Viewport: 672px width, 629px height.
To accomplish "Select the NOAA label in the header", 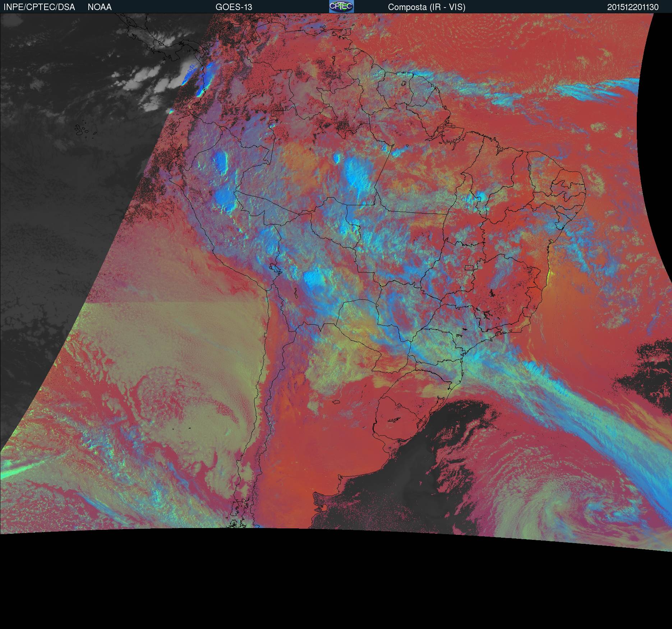I will 100,7.
